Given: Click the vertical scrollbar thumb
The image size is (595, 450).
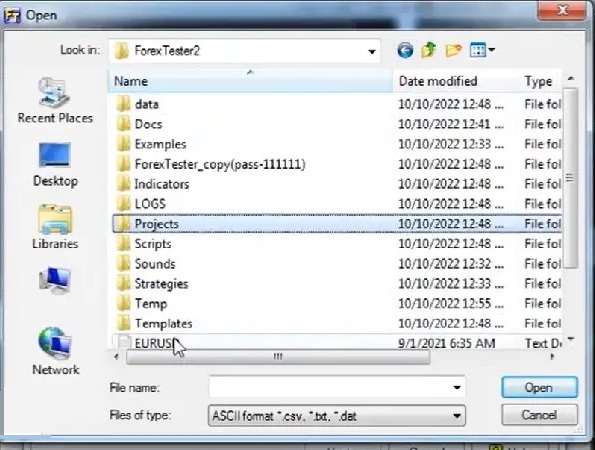Looking at the screenshot, I should point(570,178).
